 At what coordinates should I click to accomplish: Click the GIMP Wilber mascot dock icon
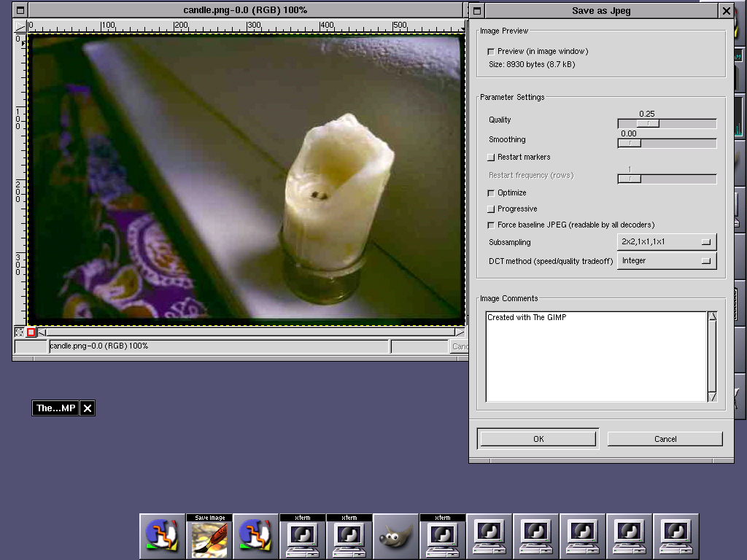pyautogui.click(x=395, y=537)
